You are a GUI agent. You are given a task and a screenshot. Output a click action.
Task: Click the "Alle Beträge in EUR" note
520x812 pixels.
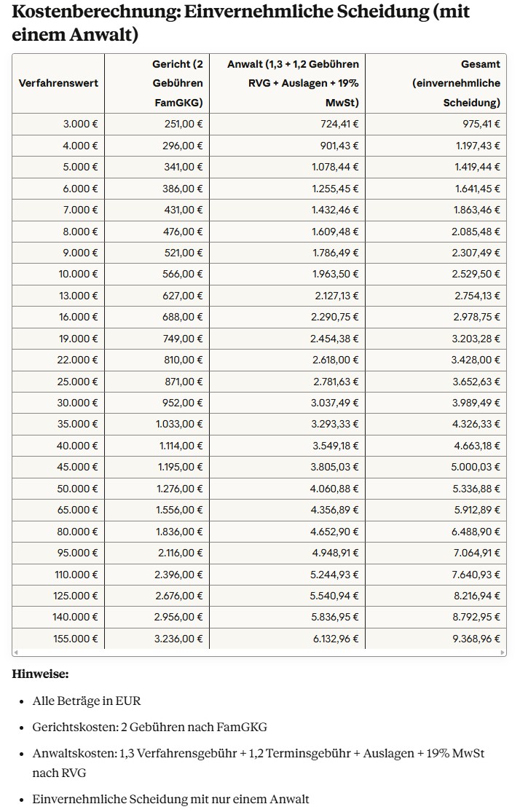pos(87,701)
